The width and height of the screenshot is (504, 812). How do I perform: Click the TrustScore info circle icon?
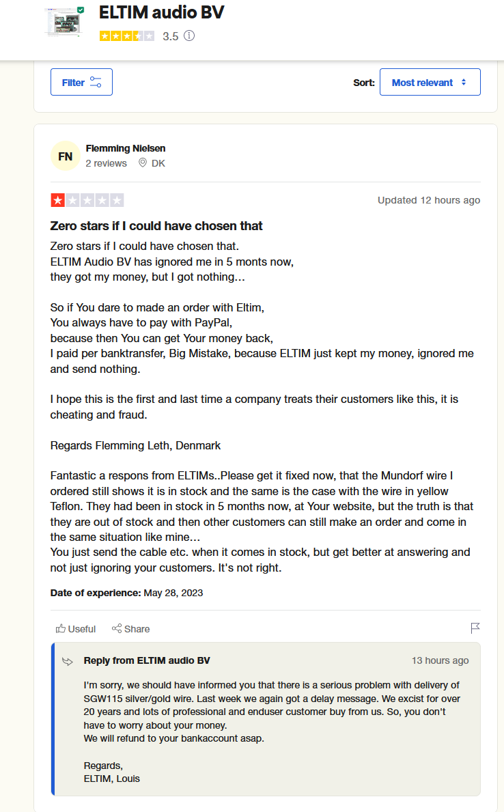(190, 36)
